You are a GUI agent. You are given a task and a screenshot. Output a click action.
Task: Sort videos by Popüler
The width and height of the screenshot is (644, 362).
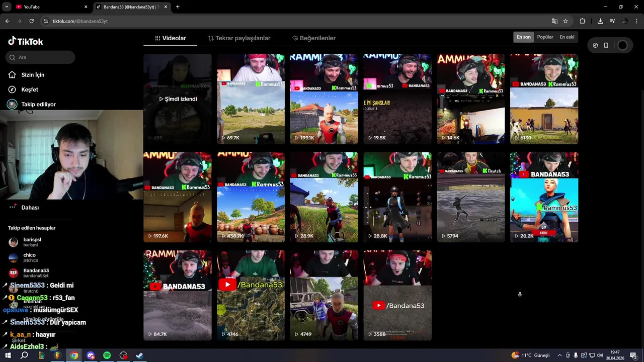[545, 37]
